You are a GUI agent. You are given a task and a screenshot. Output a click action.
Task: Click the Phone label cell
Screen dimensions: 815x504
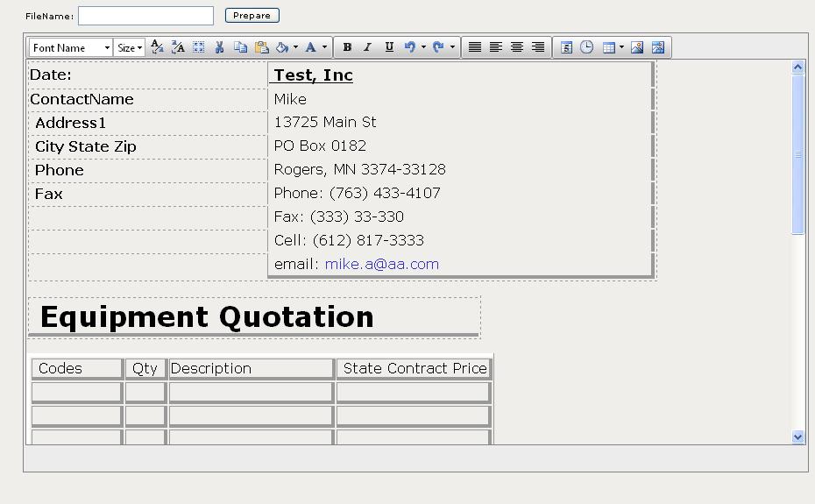tap(148, 171)
